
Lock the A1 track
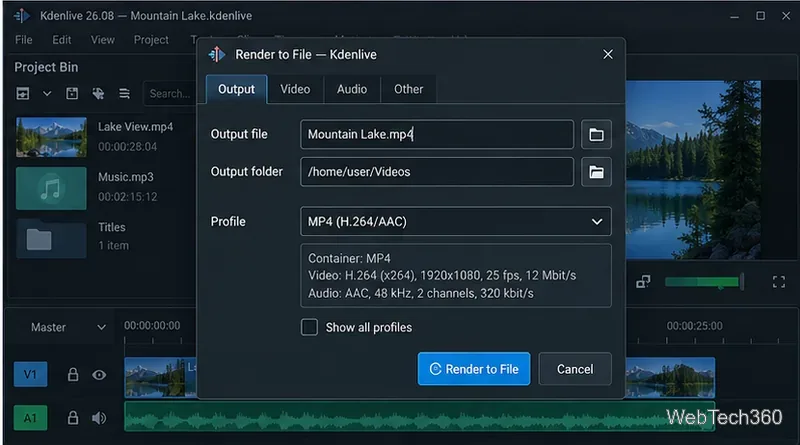(73, 418)
